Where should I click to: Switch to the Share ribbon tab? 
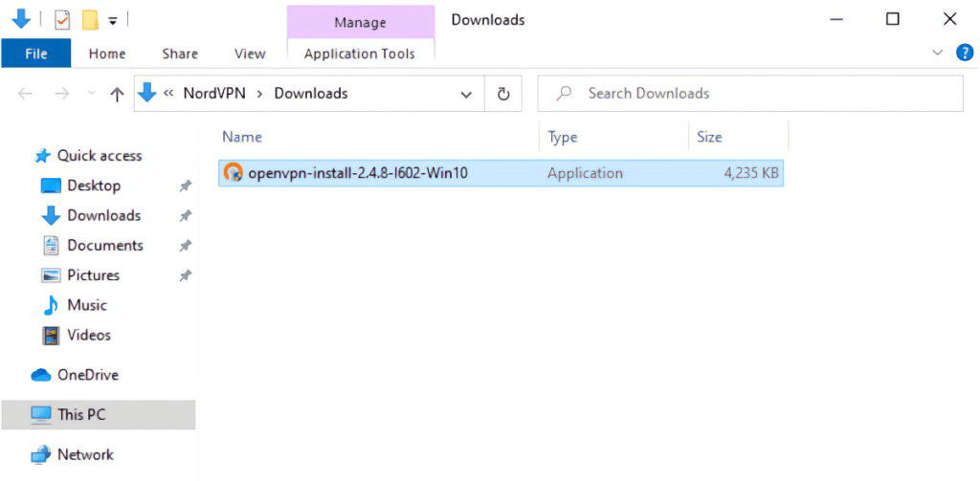click(180, 54)
